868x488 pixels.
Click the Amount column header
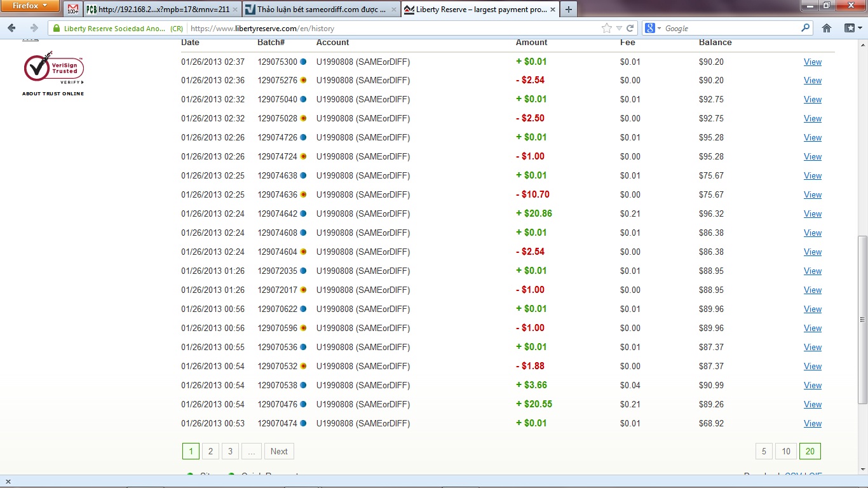[x=532, y=43]
